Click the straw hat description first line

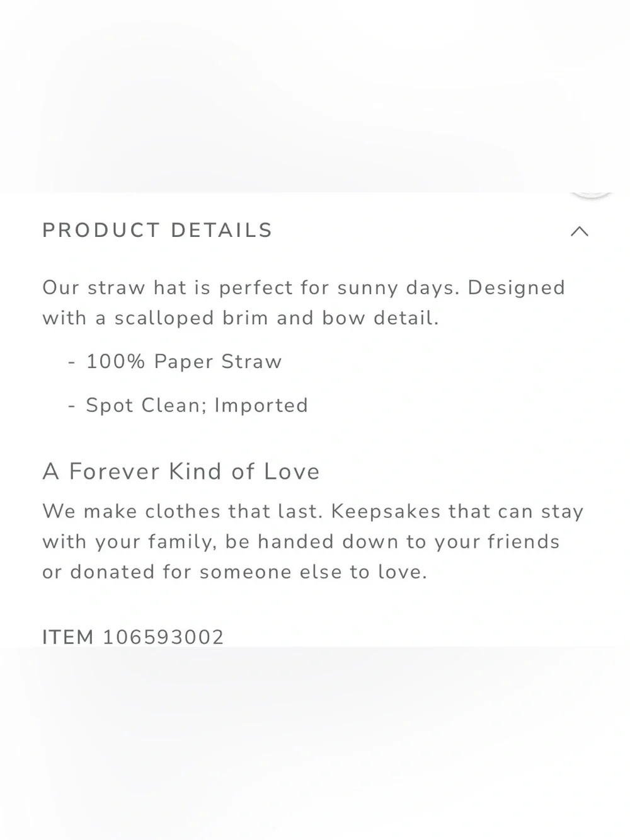point(304,288)
